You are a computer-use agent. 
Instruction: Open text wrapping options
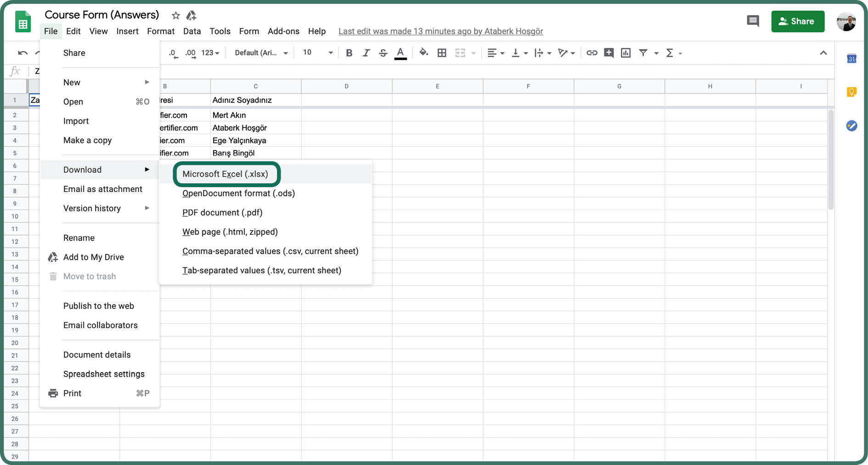tap(542, 53)
